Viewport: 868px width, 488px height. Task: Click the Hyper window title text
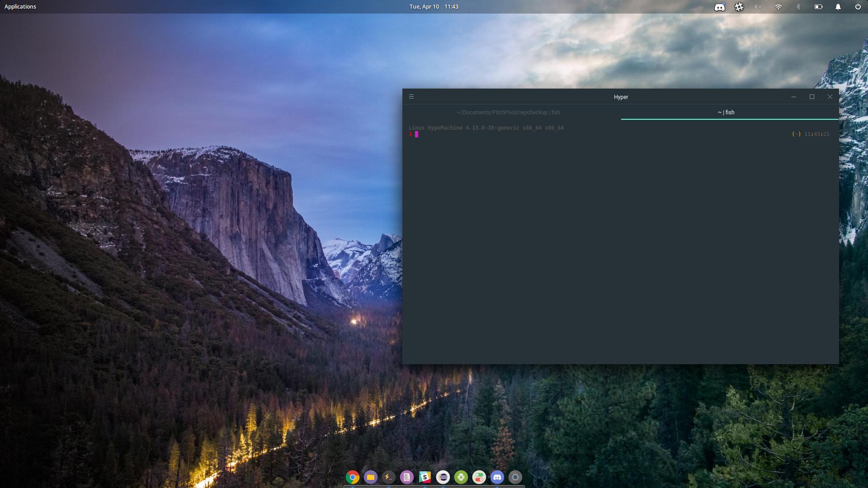[621, 97]
